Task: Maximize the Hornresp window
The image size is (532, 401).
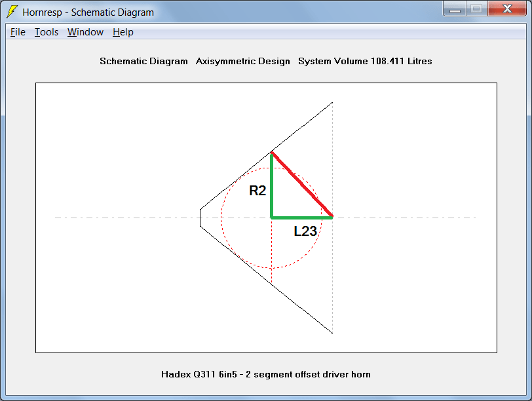Action: point(477,9)
